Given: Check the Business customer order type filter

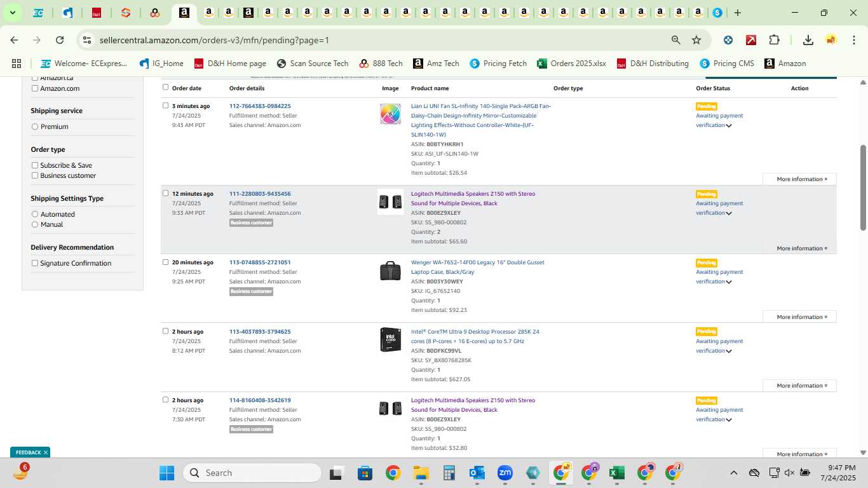Looking at the screenshot, I should pos(35,175).
